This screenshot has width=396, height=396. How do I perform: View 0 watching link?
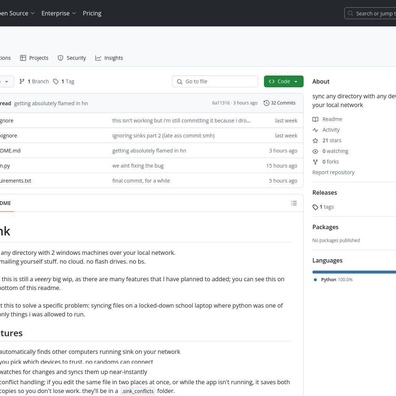(x=335, y=151)
